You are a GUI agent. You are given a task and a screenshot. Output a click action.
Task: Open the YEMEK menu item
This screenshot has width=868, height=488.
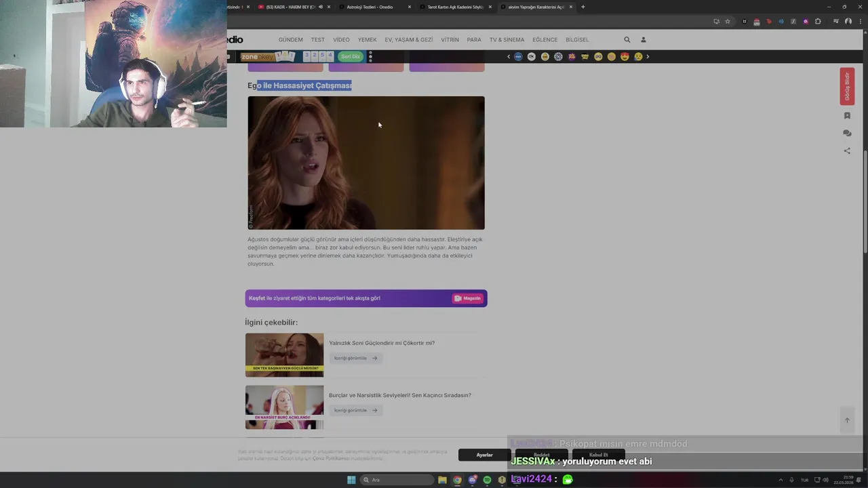pos(367,40)
